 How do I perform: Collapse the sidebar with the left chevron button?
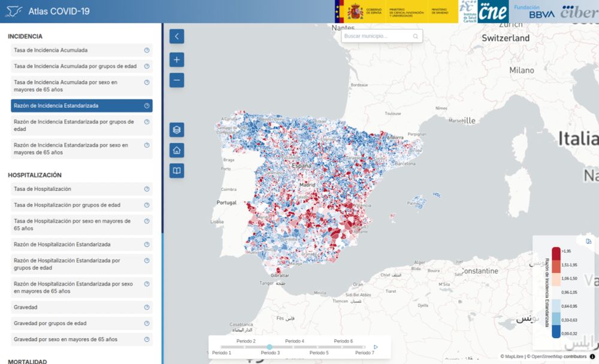coord(177,37)
